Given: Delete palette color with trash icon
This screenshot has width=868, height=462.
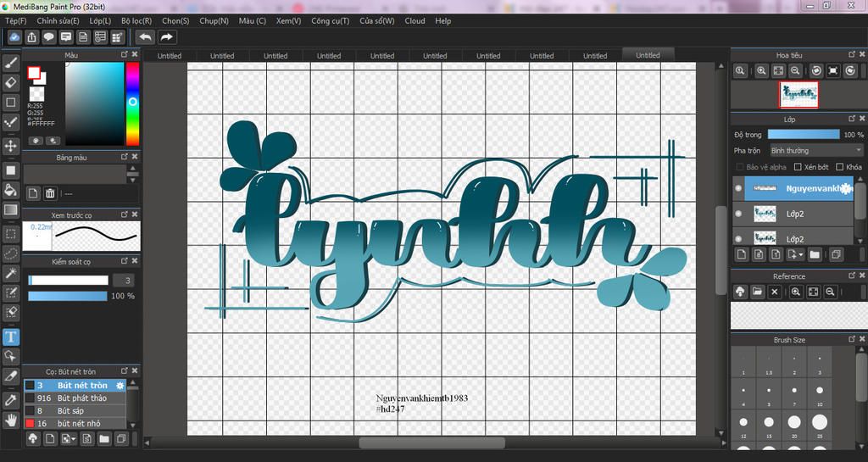Looking at the screenshot, I should pyautogui.click(x=50, y=193).
